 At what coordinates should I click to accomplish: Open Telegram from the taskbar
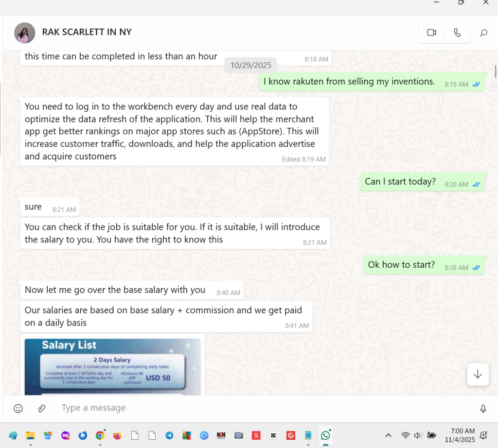[169, 435]
